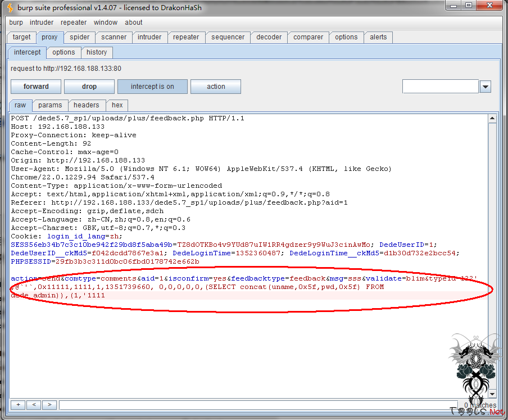Click the 'Proxy-Connection: keep-alive' header line
Image resolution: width=508 pixels, height=420 pixels.
click(x=74, y=135)
